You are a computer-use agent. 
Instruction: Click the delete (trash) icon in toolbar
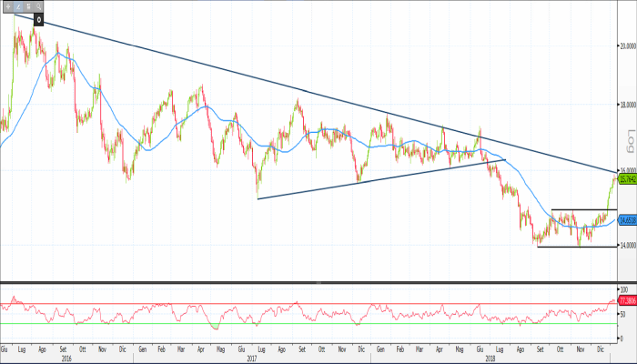click(29, 5)
